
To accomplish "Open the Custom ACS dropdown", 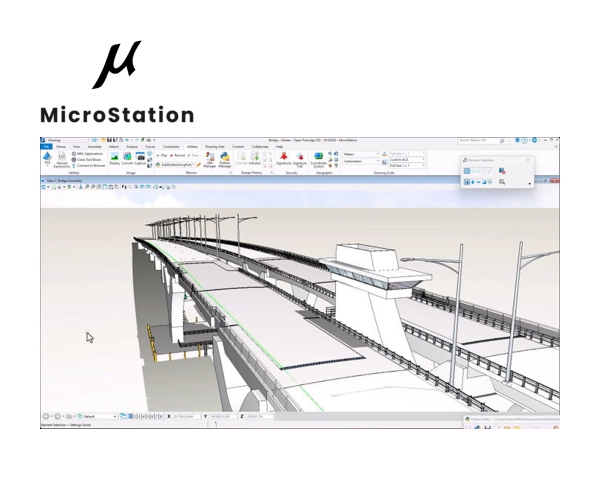I will click(x=407, y=160).
